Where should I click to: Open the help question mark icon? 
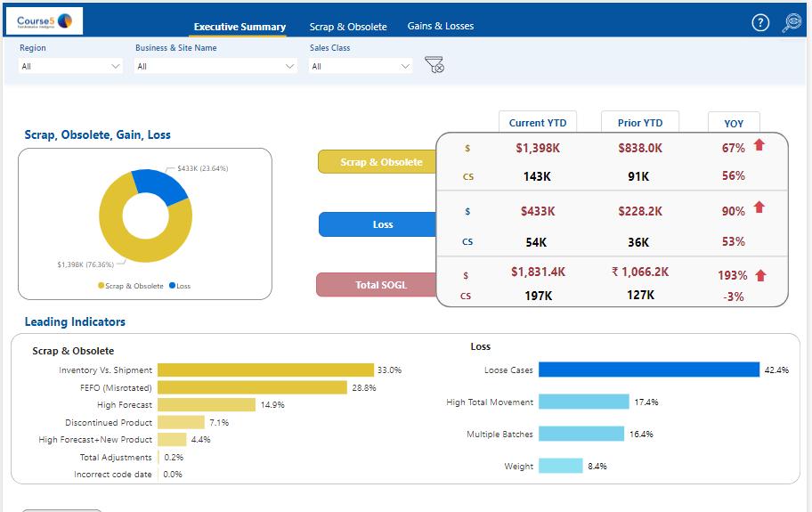(760, 23)
